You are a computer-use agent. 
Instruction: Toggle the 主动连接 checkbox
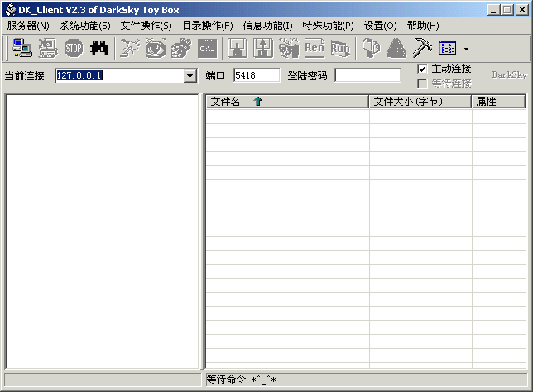click(423, 69)
